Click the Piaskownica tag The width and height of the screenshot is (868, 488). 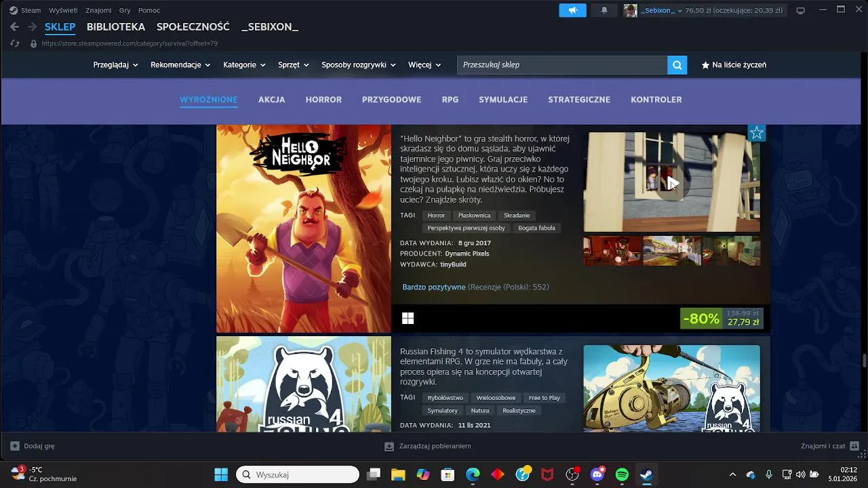474,216
